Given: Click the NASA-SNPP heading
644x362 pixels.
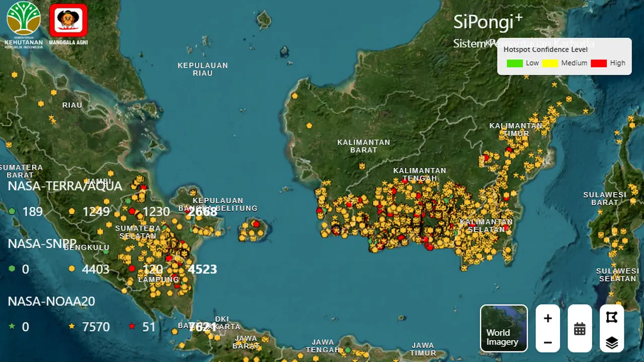Looking at the screenshot, I should pyautogui.click(x=42, y=244).
